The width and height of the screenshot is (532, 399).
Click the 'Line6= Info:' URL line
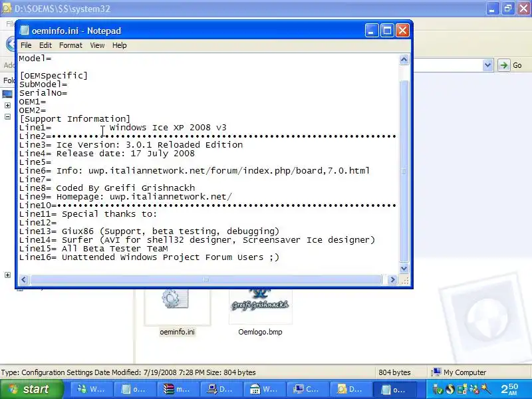click(194, 171)
